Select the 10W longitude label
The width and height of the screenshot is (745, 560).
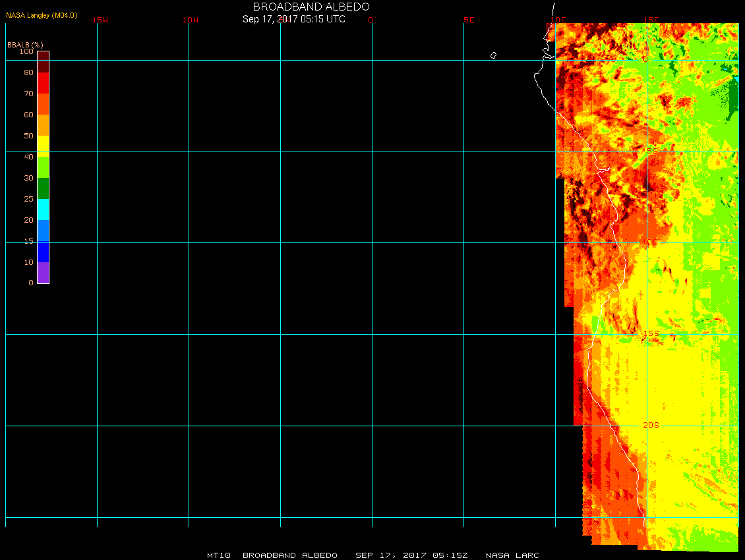[x=191, y=20]
